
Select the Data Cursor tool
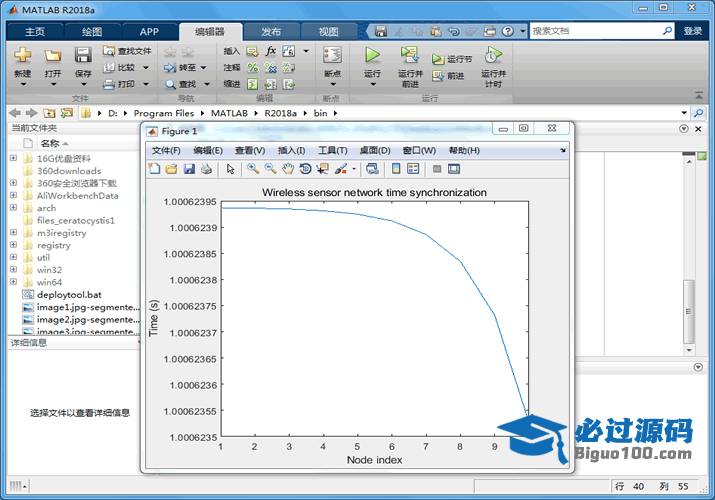[322, 169]
